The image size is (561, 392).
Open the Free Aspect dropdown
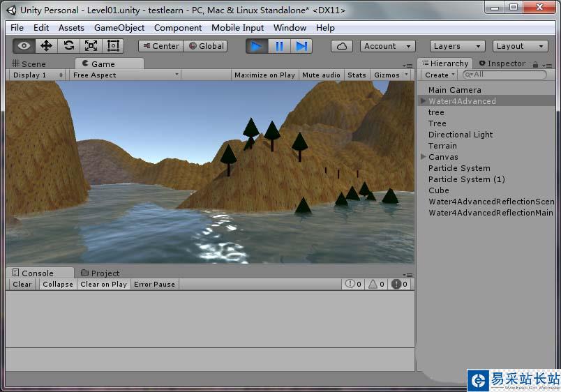click(x=125, y=75)
